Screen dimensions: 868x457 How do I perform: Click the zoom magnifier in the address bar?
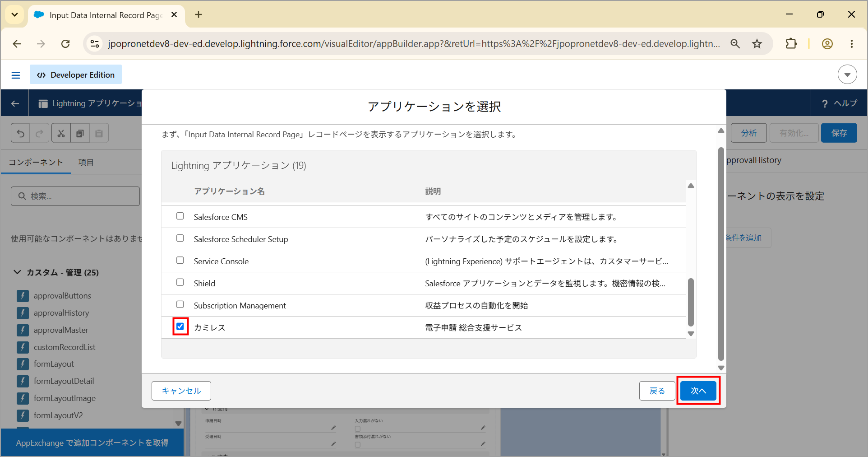pos(735,44)
